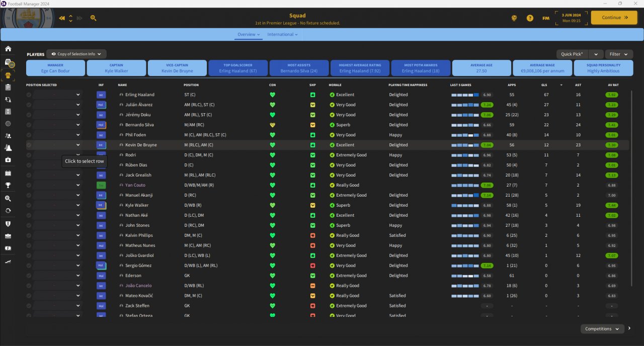Click Julián Álvarez's Hol info badge

(101, 105)
